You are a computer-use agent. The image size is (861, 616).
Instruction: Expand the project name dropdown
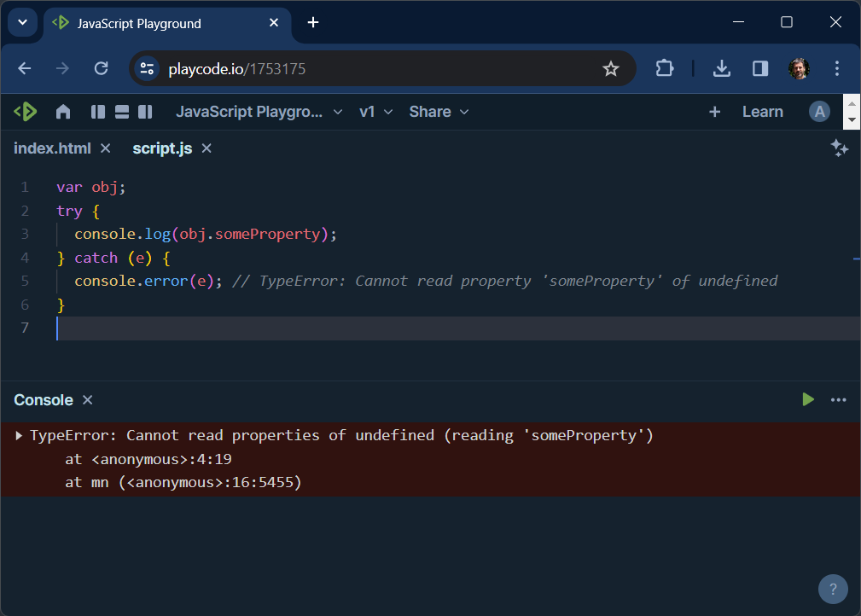coord(338,111)
